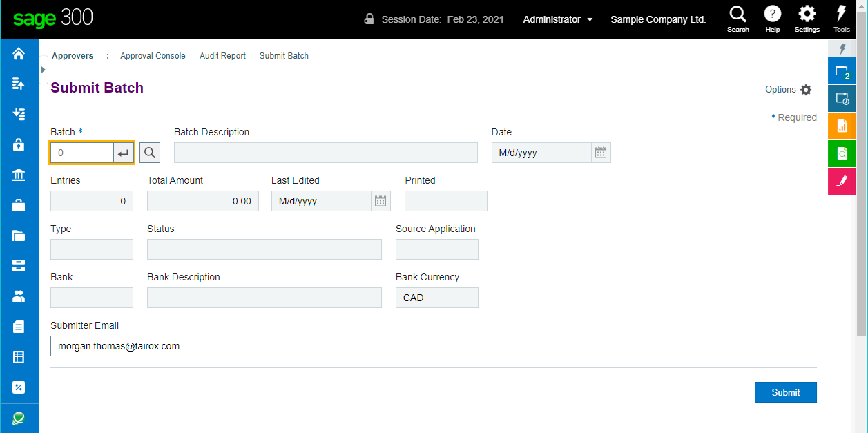Expand the collapsed left navigation arrow
The width and height of the screenshot is (868, 433).
point(44,70)
